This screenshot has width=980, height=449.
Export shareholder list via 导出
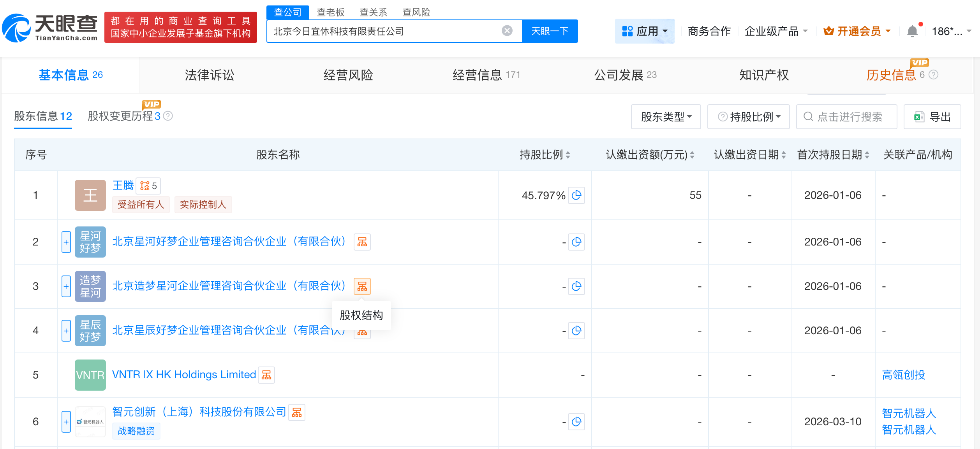(932, 117)
